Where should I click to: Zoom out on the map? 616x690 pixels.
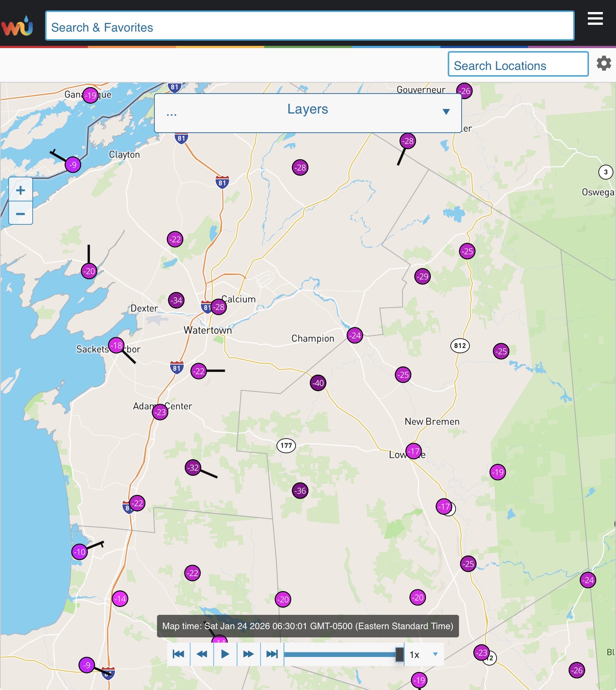21,213
